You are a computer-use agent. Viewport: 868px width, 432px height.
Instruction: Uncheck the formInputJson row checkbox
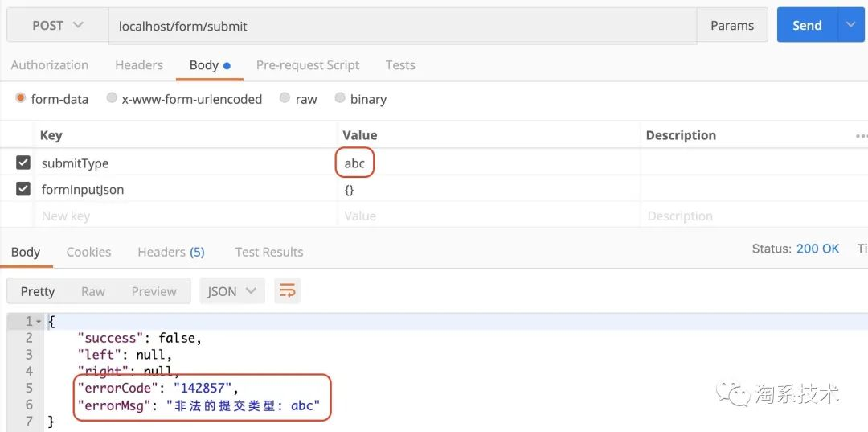(23, 190)
